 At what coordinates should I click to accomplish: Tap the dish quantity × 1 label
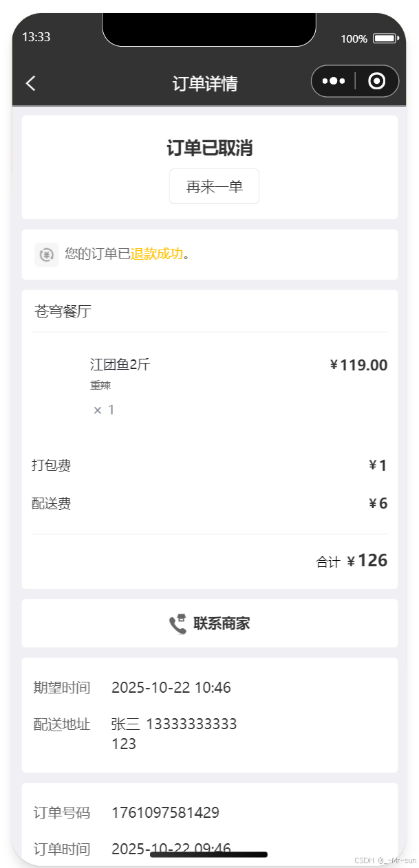104,409
